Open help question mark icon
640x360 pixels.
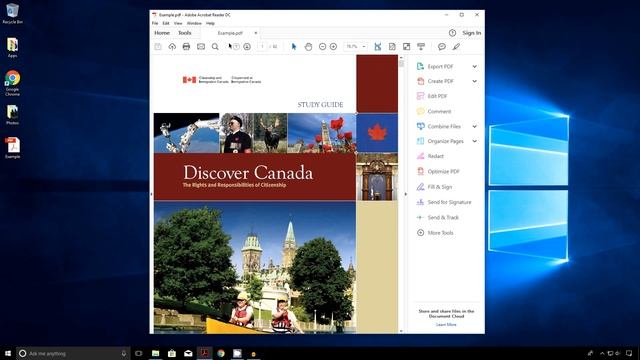[452, 33]
